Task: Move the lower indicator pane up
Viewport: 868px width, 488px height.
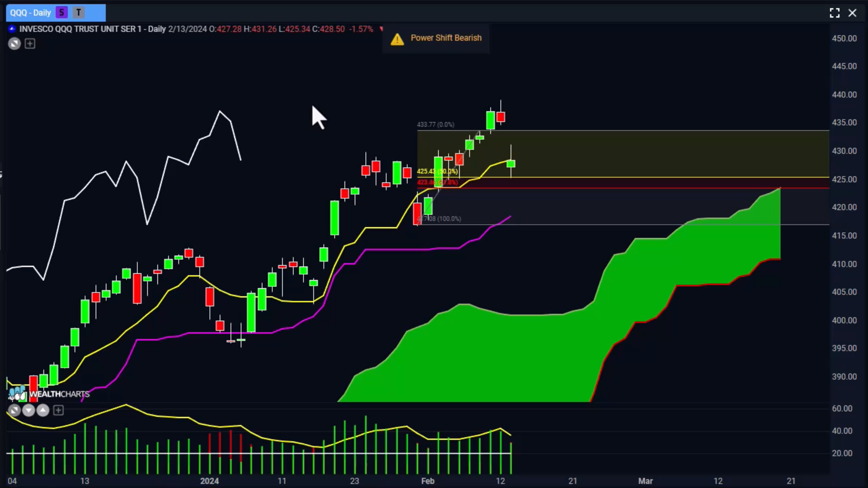Action: tap(43, 410)
